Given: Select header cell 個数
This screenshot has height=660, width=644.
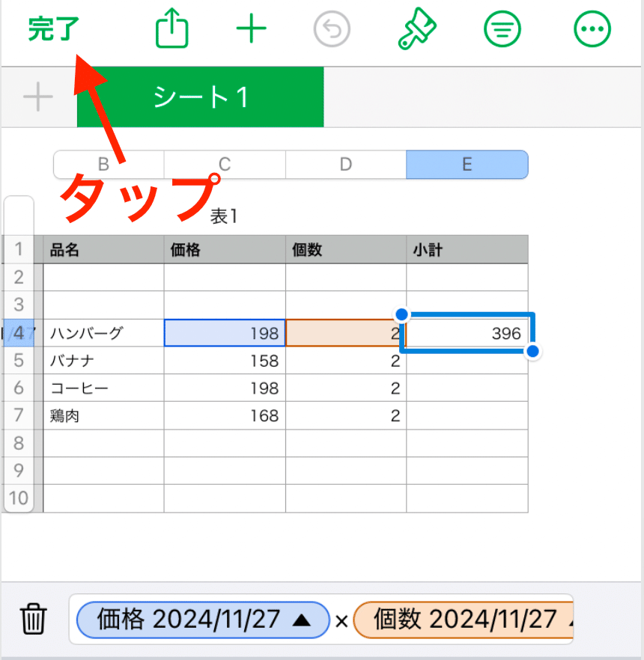Looking at the screenshot, I should click(346, 250).
